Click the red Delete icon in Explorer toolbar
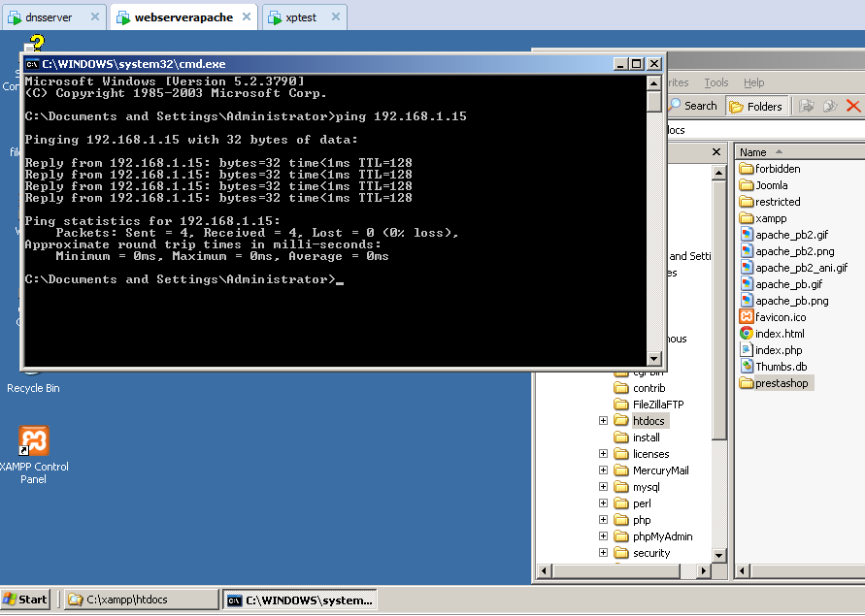This screenshot has width=865, height=616. 853,106
